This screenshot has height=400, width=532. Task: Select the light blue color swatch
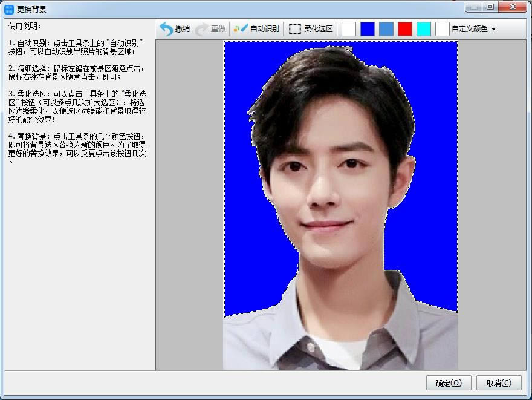pyautogui.click(x=386, y=29)
